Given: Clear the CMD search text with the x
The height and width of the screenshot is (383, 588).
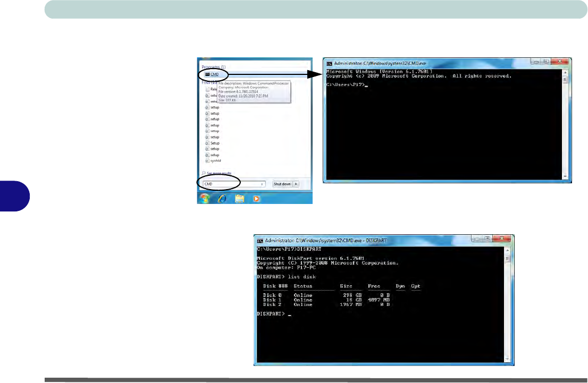Looking at the screenshot, I should tap(262, 184).
